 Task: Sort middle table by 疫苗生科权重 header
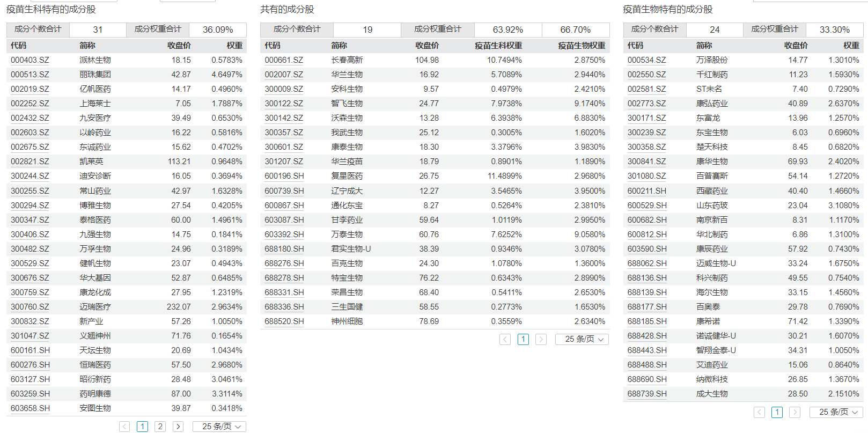(498, 46)
